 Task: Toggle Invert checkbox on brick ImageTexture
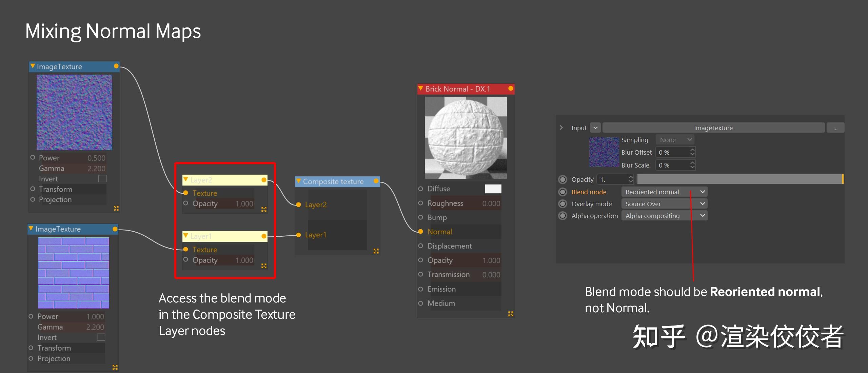pyautogui.click(x=101, y=337)
